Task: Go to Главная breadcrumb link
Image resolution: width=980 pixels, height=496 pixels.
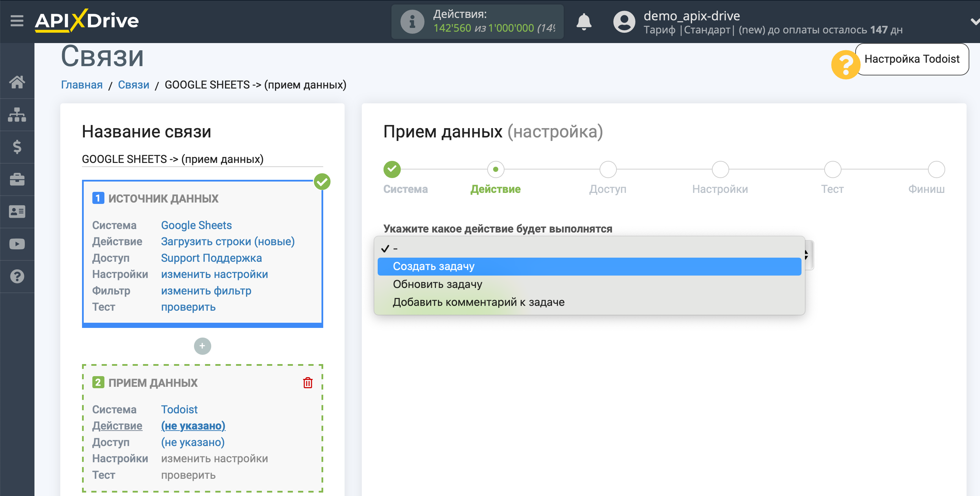Action: [82, 85]
